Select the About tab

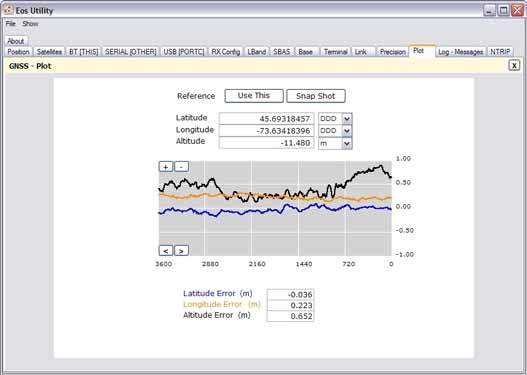coord(16,41)
